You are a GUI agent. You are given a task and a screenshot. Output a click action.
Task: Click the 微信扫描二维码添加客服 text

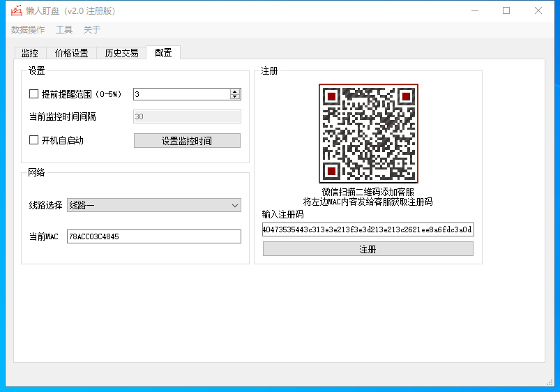pos(368,192)
